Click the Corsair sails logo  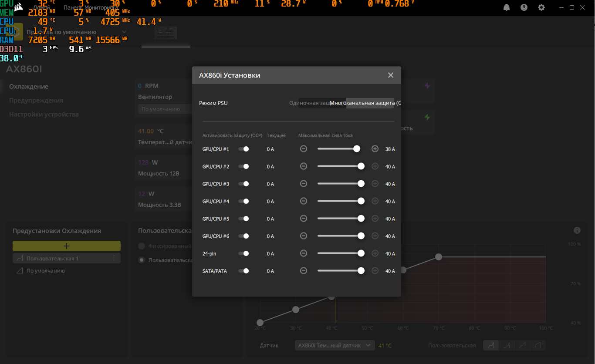click(x=19, y=7)
